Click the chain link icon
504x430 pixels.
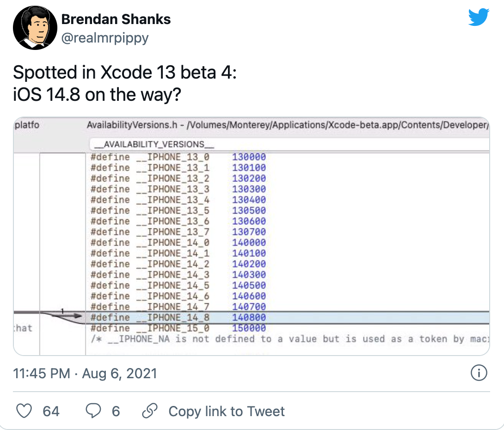(150, 411)
